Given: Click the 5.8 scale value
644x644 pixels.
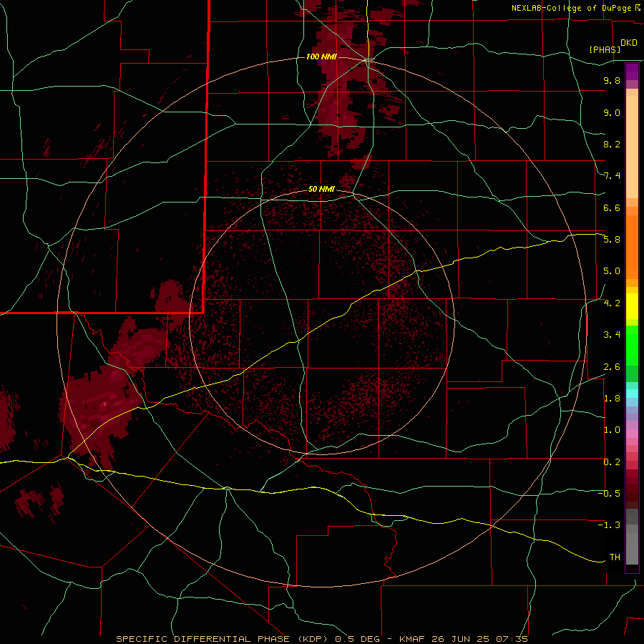Looking at the screenshot, I should coord(612,240).
